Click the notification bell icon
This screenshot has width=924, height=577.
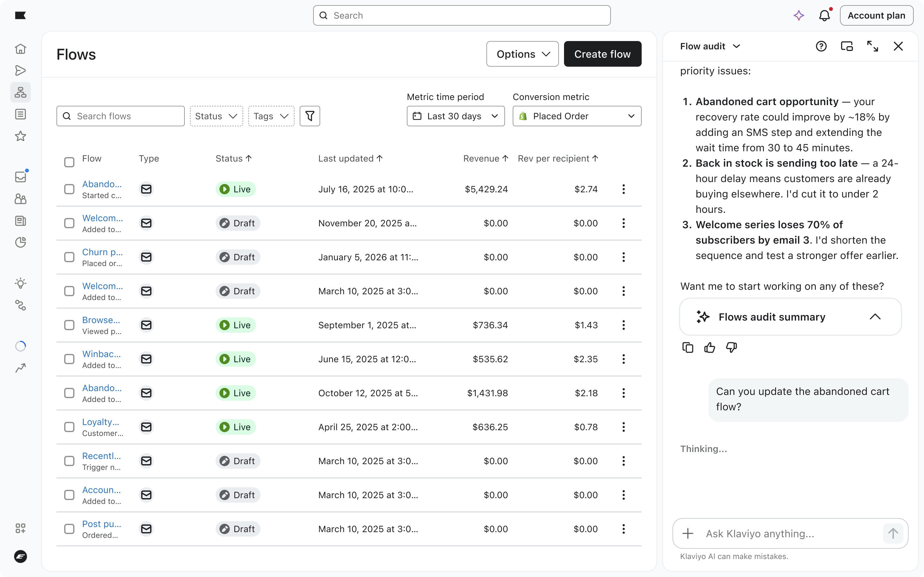point(824,16)
